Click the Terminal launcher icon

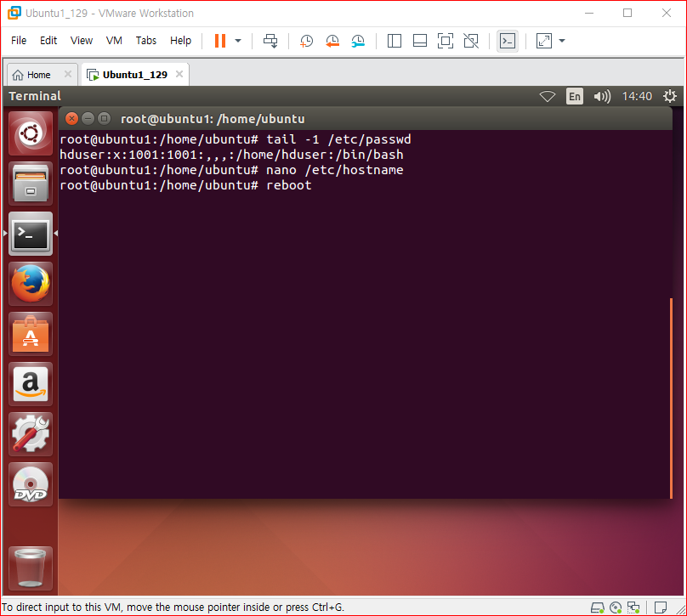(x=31, y=234)
